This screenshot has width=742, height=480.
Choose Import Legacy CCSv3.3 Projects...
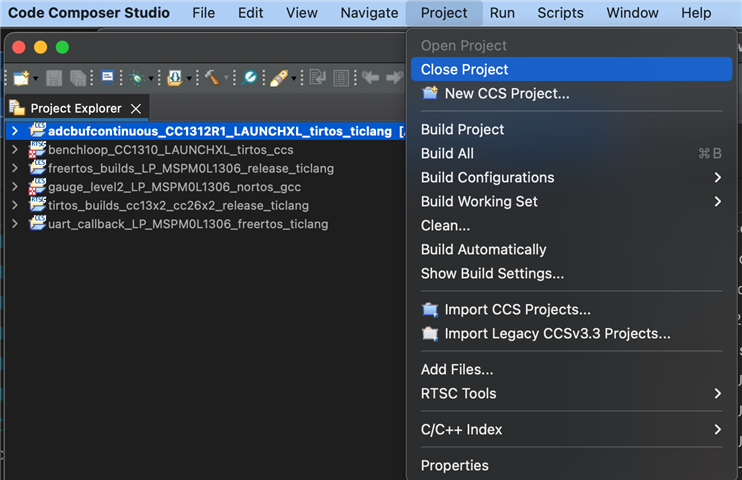pos(572,334)
